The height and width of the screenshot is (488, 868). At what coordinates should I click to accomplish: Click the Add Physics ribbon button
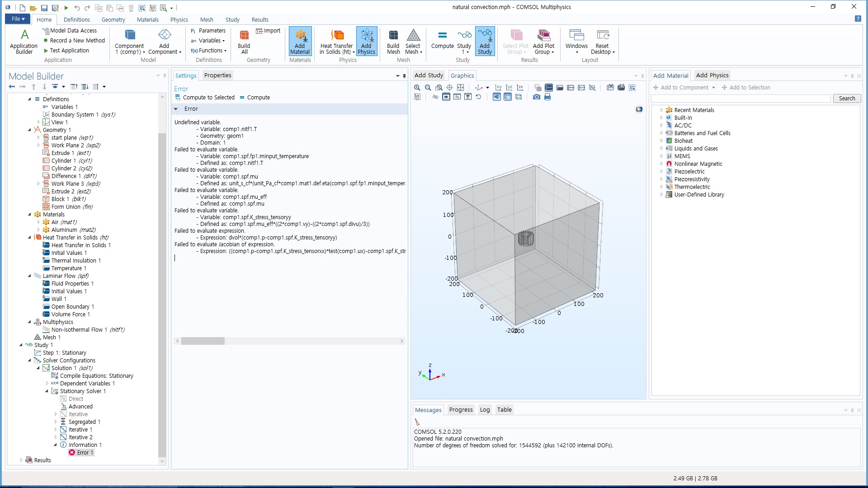366,42
